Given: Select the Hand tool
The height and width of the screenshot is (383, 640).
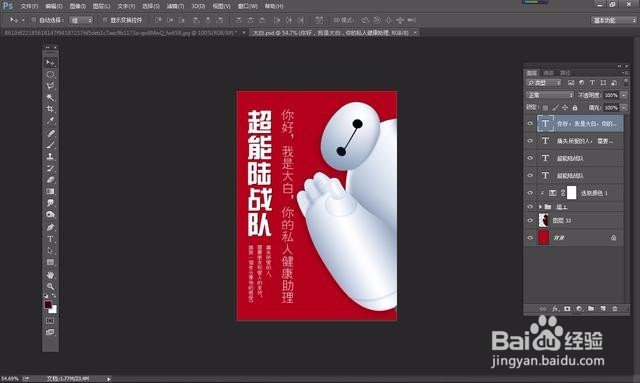Looking at the screenshot, I should click(50, 275).
